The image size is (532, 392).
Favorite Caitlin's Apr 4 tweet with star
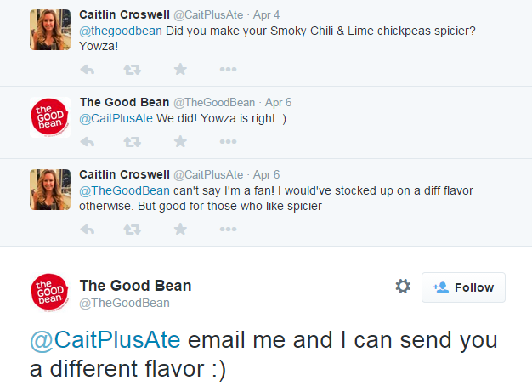[180, 69]
